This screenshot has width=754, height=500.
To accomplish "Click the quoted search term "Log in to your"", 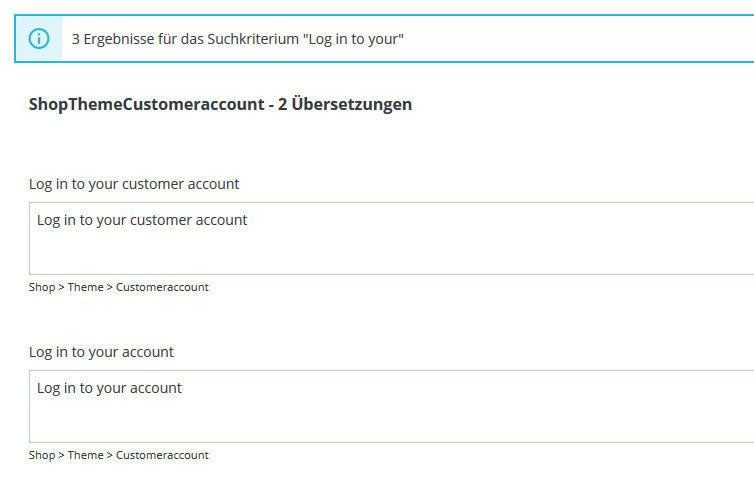I will click(x=353, y=40).
